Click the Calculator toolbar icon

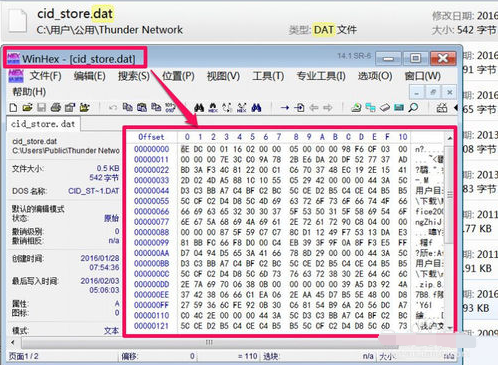442,107
